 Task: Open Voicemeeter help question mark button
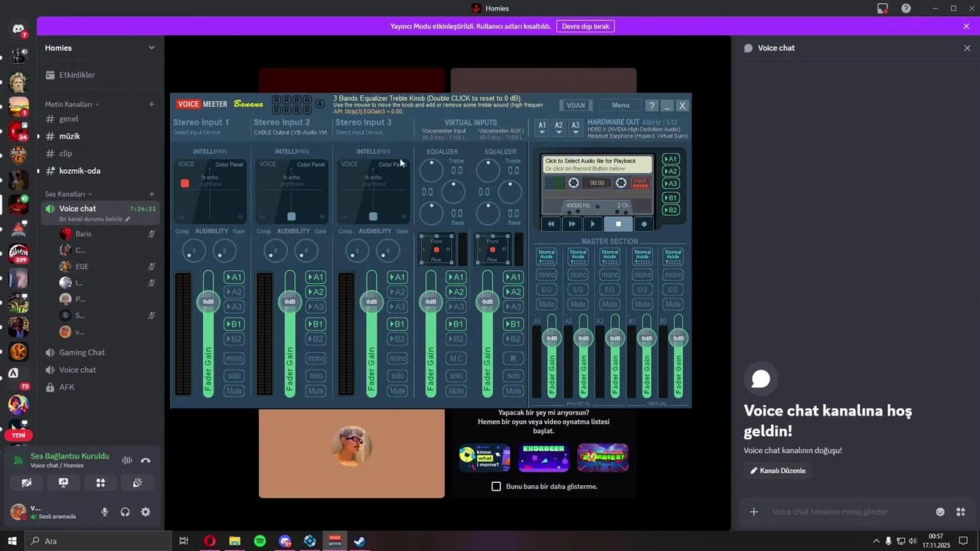652,106
